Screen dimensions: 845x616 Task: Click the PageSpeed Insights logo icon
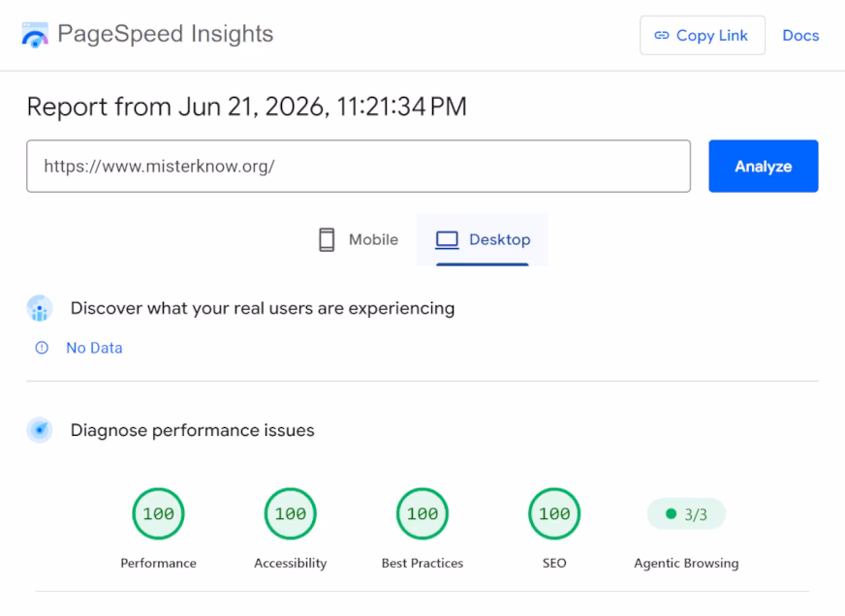tap(35, 35)
